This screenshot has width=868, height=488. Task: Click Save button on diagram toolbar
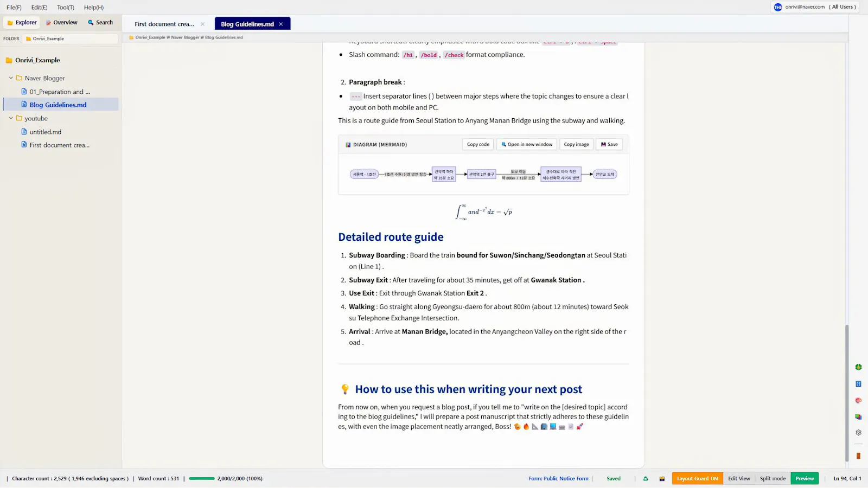pyautogui.click(x=609, y=144)
